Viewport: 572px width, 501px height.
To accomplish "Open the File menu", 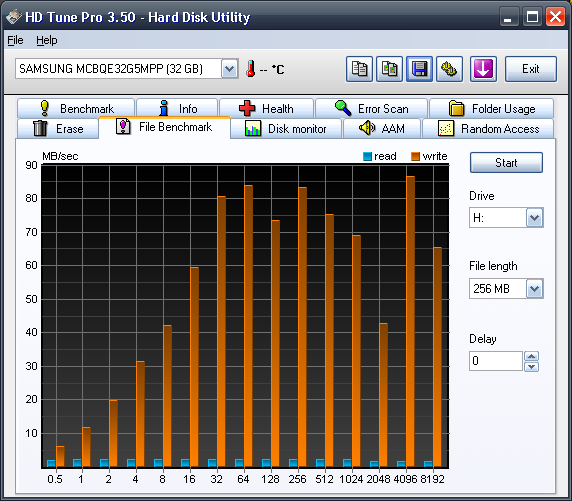I will 15,40.
